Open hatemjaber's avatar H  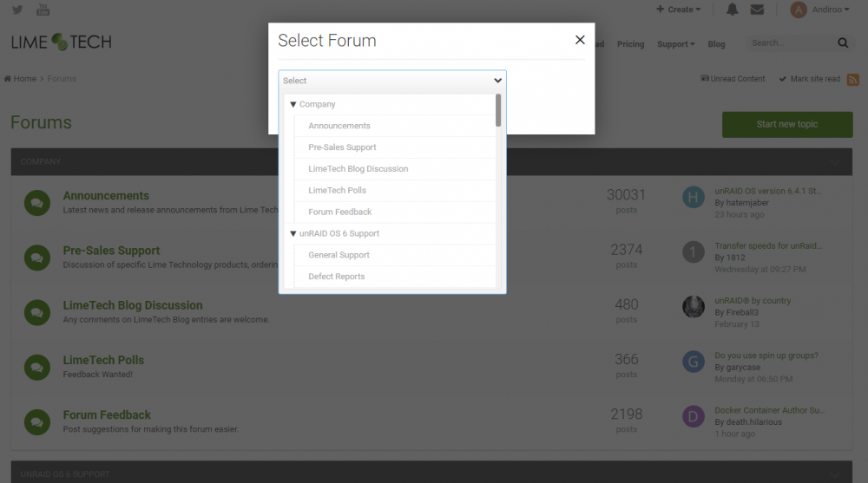click(x=693, y=197)
